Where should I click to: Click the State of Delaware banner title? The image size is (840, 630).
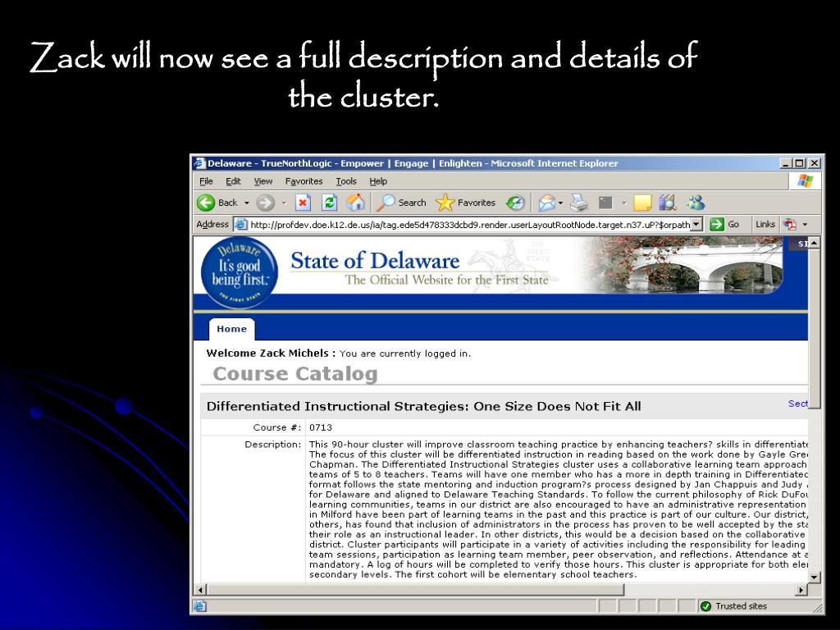375,261
